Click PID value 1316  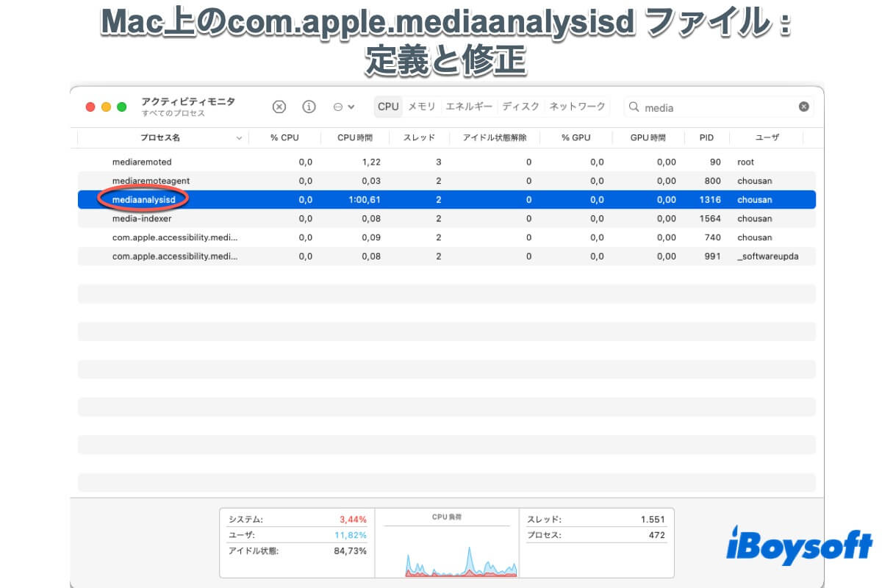pyautogui.click(x=711, y=199)
